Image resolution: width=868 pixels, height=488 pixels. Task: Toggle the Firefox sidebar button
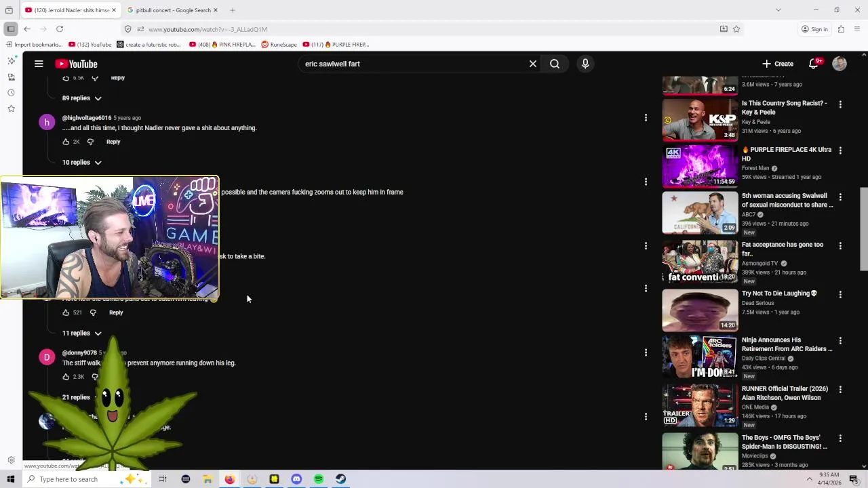tap(11, 29)
